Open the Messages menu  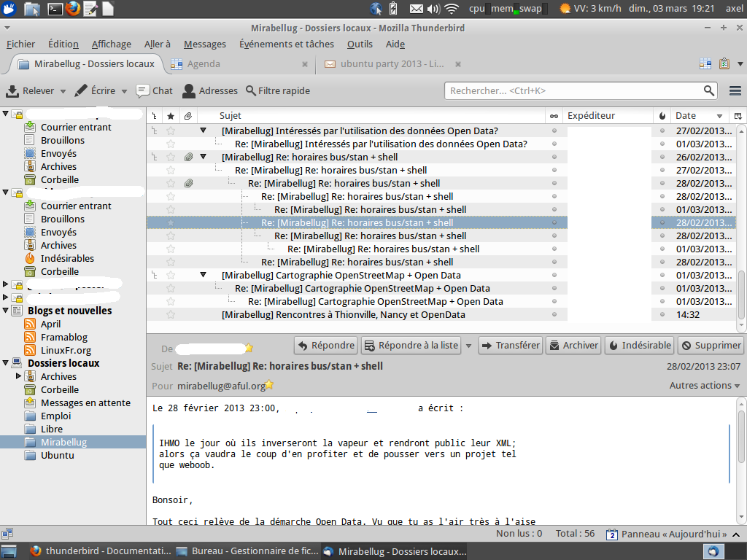click(205, 44)
